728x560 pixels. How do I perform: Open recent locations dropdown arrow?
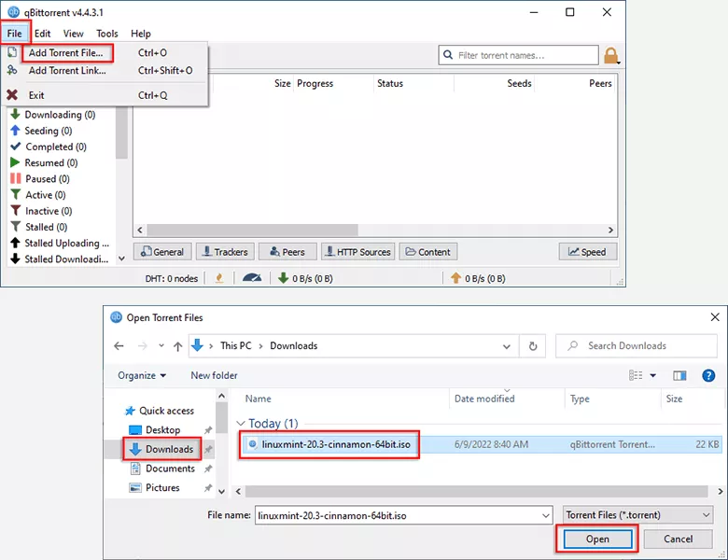(161, 346)
